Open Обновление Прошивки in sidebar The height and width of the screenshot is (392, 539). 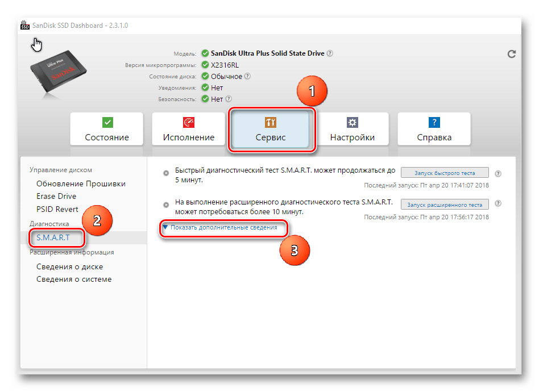(x=81, y=184)
